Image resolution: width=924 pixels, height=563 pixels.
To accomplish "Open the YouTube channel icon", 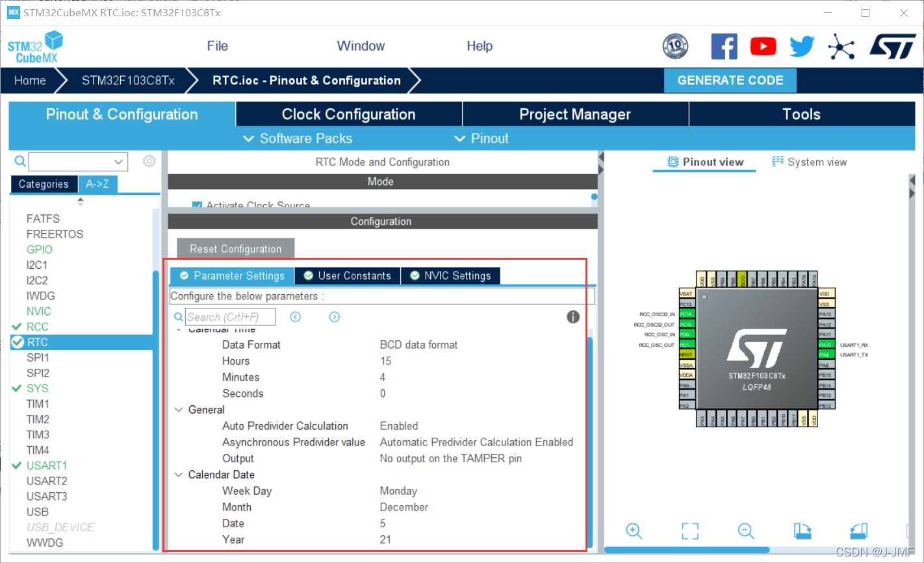I will coord(763,47).
